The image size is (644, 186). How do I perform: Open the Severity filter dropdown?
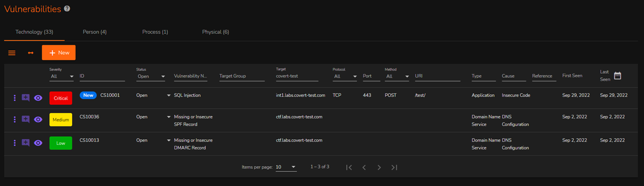62,76
